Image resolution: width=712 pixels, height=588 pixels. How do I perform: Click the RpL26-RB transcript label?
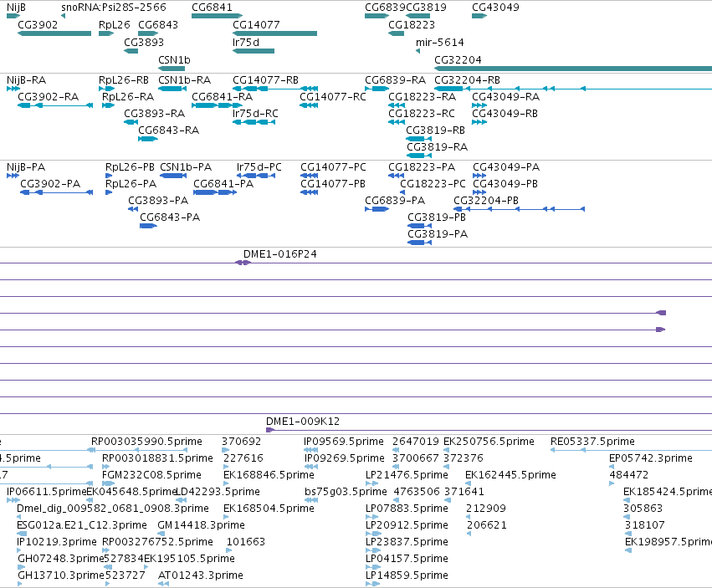[x=124, y=80]
